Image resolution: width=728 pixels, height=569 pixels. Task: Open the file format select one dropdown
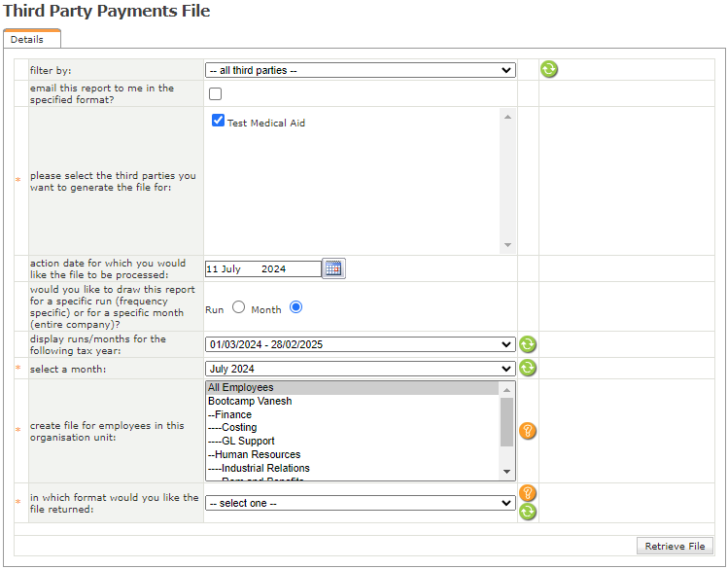[x=360, y=503]
